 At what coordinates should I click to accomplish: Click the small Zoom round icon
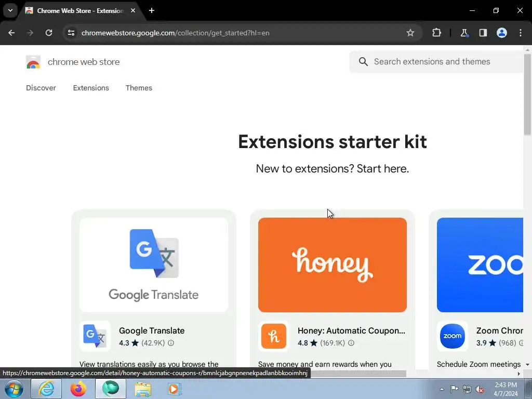[453, 336]
